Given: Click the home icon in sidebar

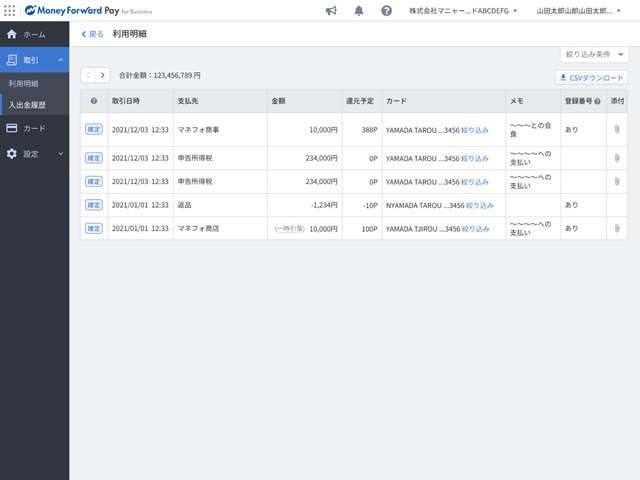Looking at the screenshot, I should click(12, 34).
